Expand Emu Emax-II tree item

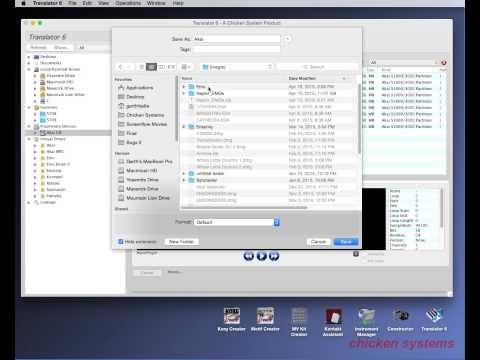pos(35,164)
